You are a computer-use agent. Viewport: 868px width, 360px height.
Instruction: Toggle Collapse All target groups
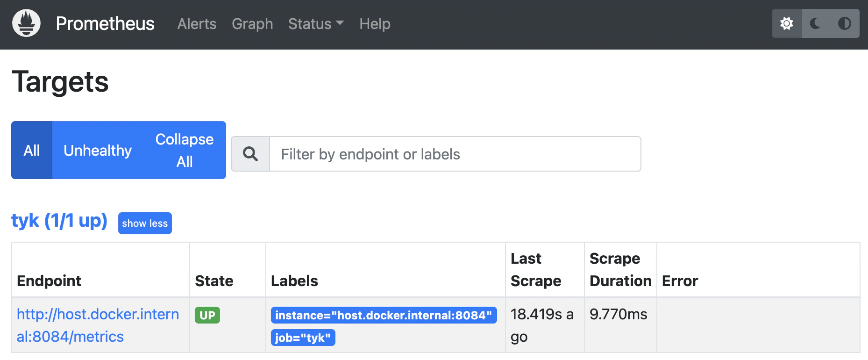coord(185,150)
